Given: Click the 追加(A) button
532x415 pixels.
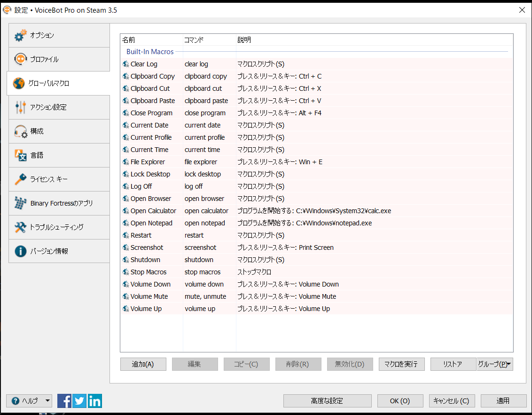Looking at the screenshot, I should pyautogui.click(x=143, y=364).
